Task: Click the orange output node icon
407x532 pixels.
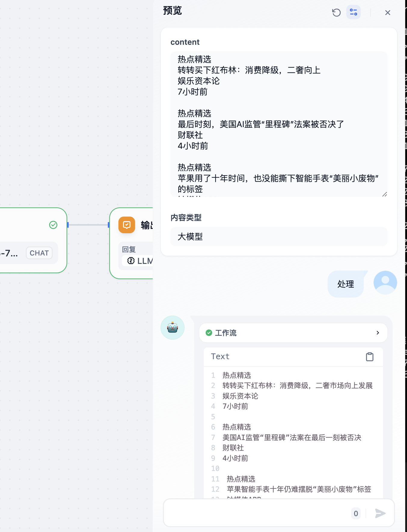Action: 127,225
